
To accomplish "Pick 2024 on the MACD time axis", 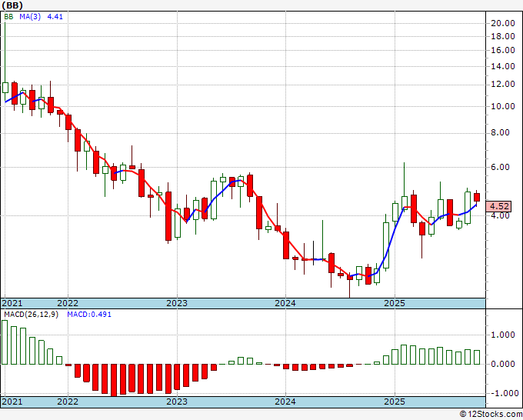I will 285,402.
